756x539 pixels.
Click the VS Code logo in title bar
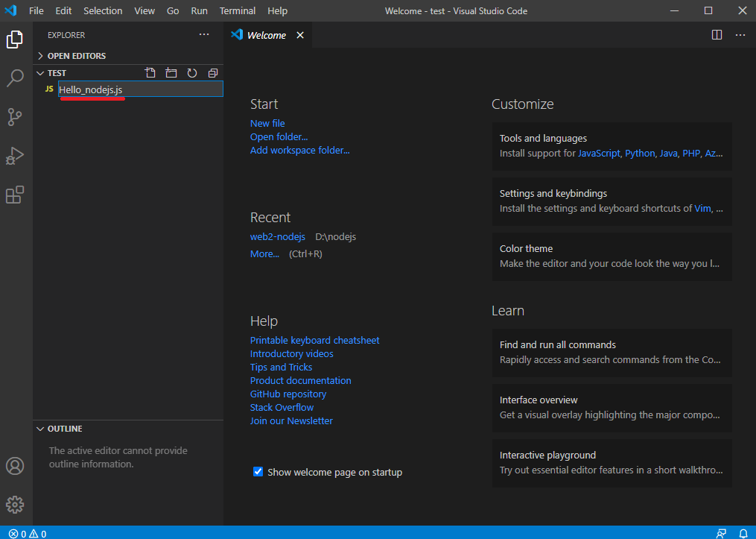click(x=10, y=10)
